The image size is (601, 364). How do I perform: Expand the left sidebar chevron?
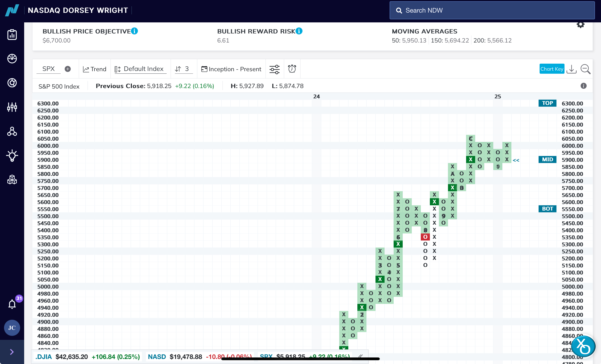tap(12, 352)
